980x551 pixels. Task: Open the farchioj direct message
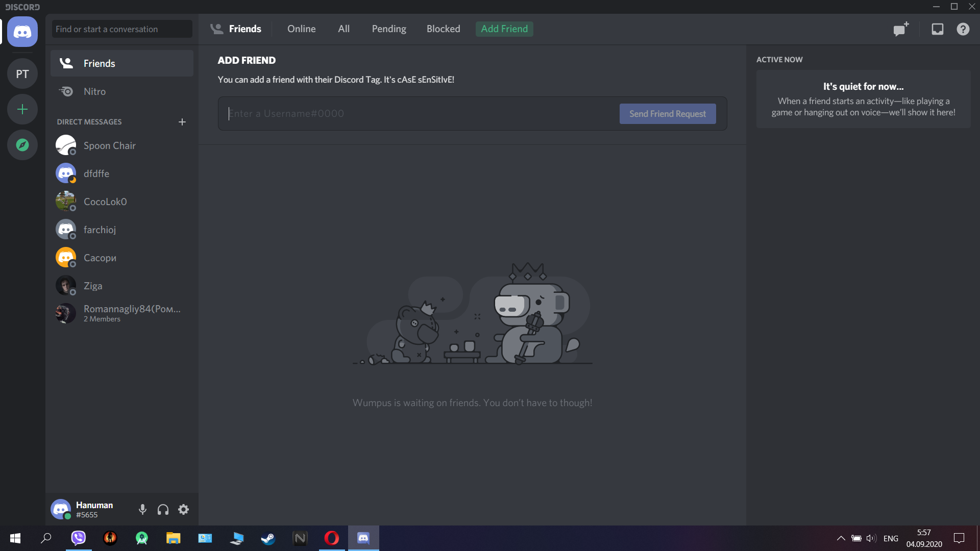tap(122, 230)
